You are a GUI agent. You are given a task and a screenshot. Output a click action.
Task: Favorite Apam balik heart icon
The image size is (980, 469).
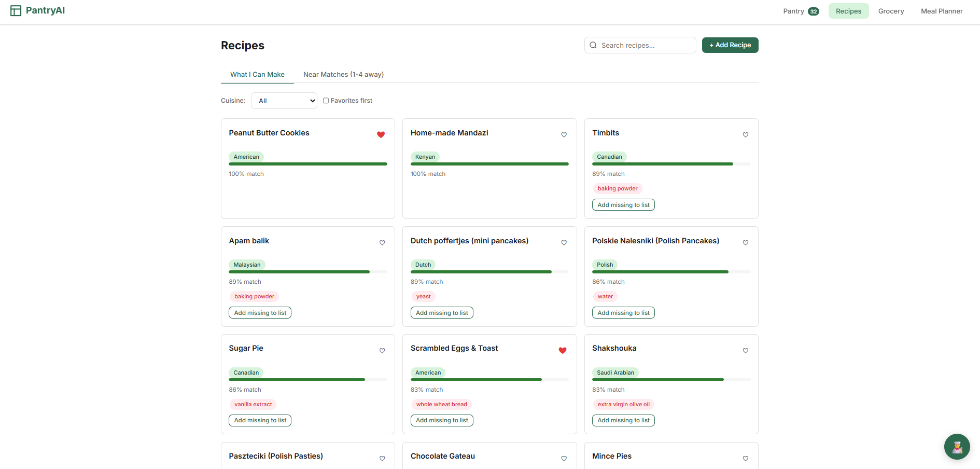tap(382, 243)
